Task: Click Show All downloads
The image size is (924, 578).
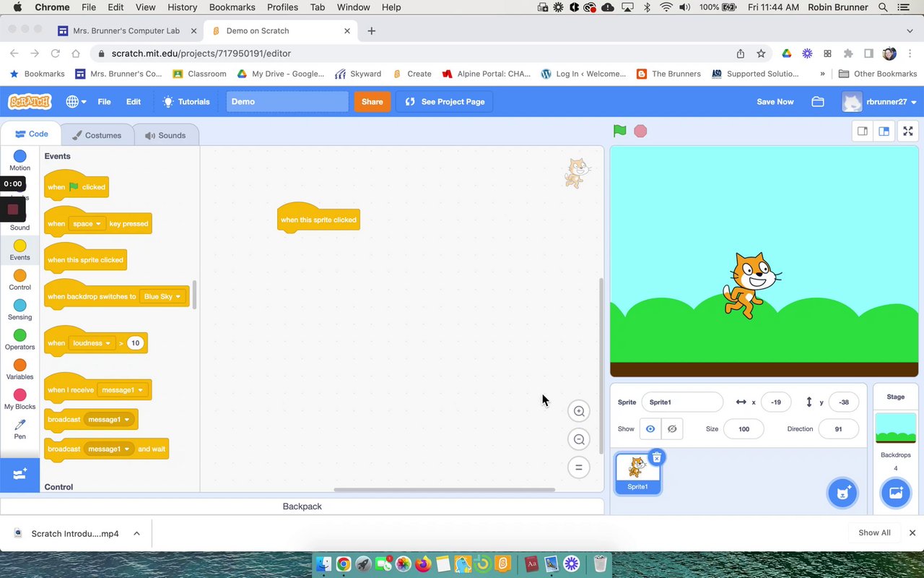Action: (x=874, y=533)
